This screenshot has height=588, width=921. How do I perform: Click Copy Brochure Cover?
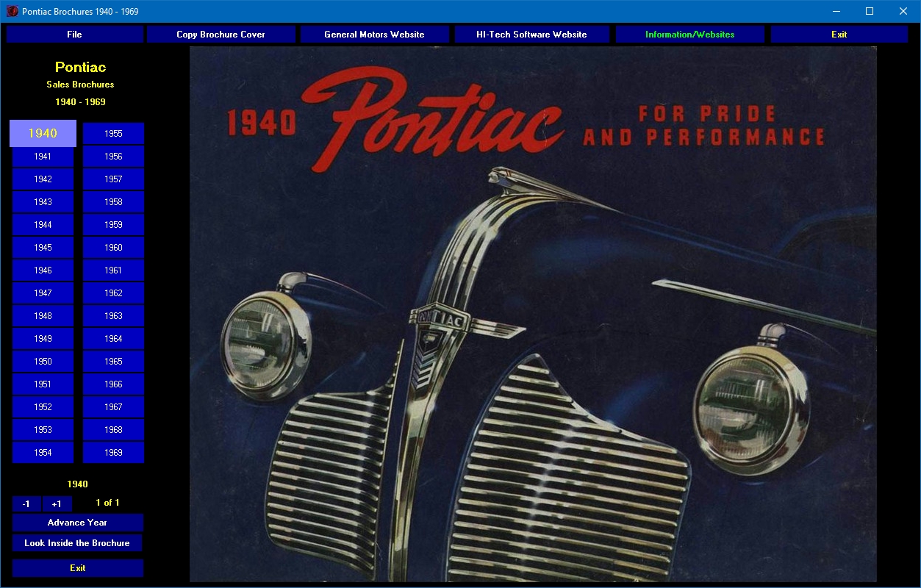[x=221, y=35]
